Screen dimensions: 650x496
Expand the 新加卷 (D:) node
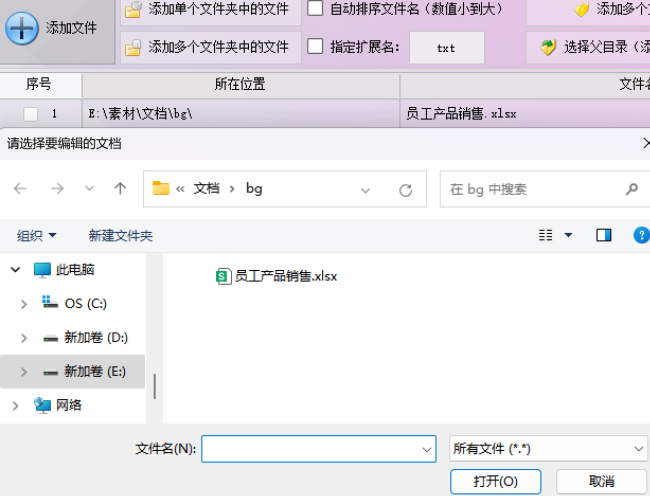pos(24,338)
